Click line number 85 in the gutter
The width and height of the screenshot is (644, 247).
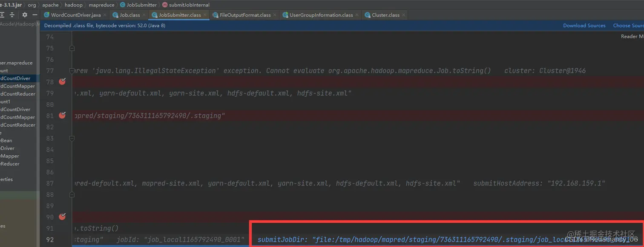49,161
